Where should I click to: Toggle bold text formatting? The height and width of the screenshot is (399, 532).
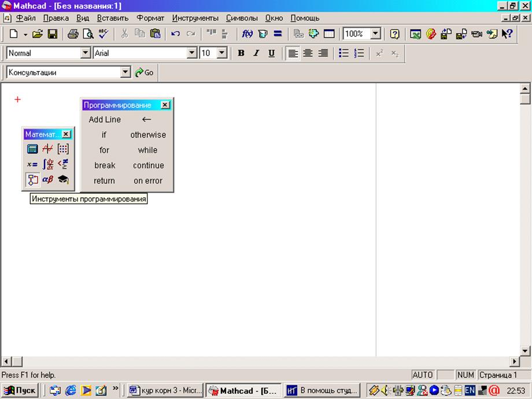click(x=241, y=53)
